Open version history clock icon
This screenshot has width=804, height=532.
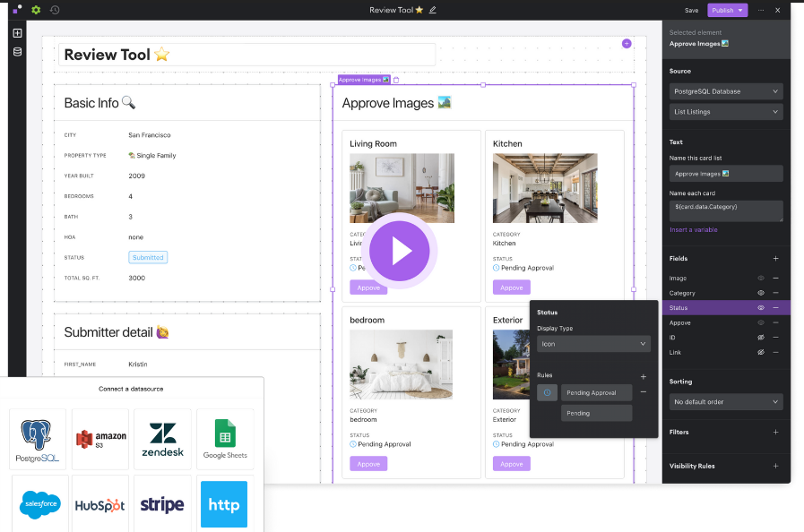click(55, 10)
